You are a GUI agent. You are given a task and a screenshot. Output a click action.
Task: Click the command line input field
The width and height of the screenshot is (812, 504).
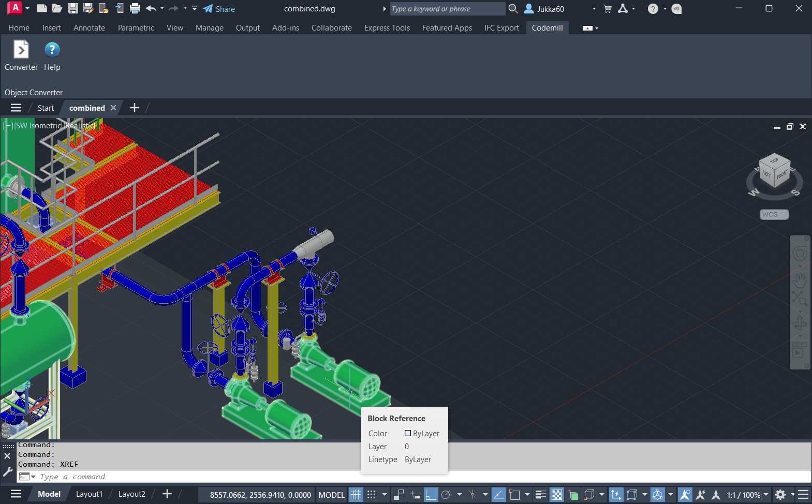pyautogui.click(x=207, y=477)
